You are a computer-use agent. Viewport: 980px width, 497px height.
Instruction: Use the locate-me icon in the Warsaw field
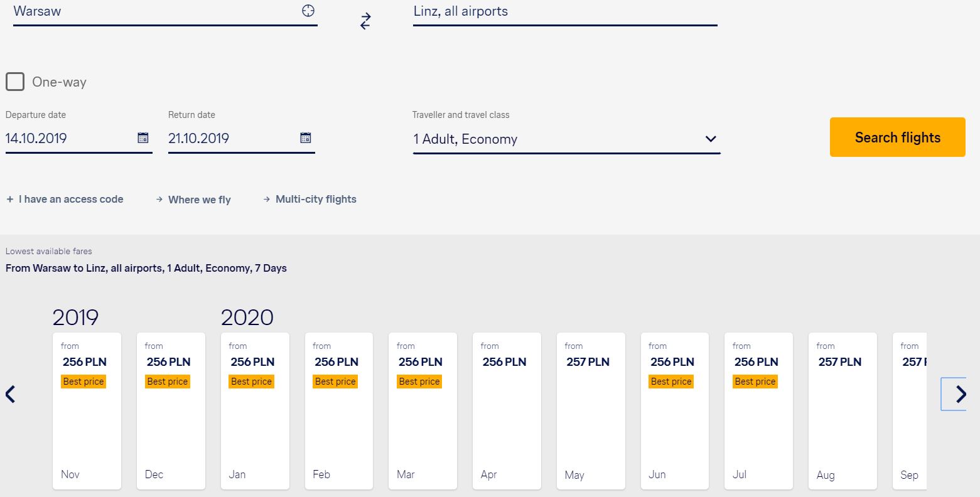point(308,11)
